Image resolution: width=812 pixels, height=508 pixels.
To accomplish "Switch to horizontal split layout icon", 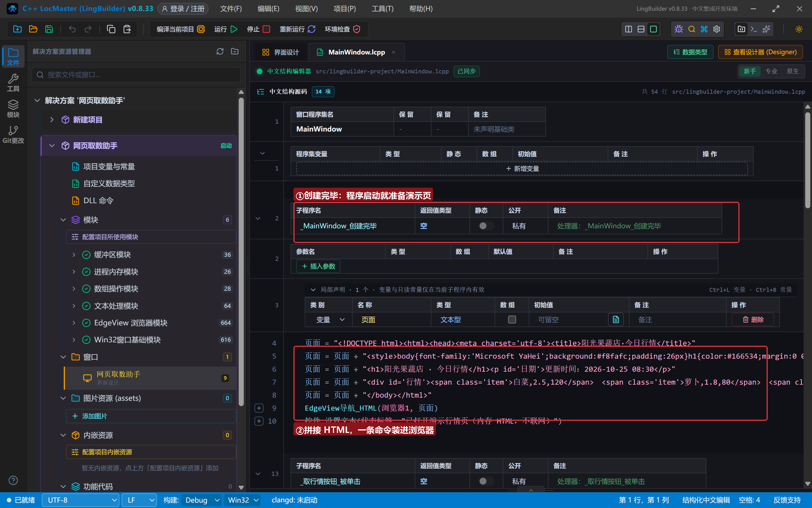I will tap(641, 29).
